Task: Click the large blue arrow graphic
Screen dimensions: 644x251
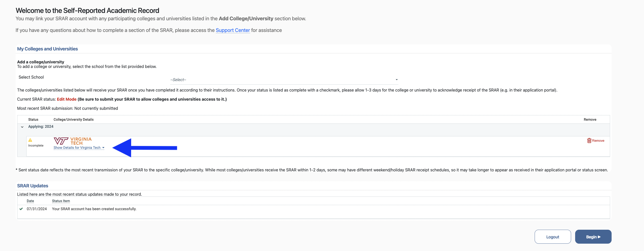Action: 145,148
